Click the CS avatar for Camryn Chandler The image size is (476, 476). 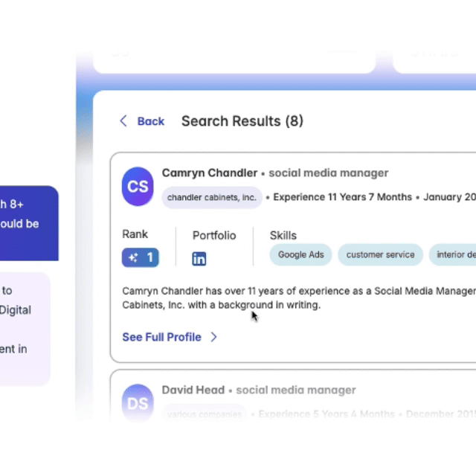[x=138, y=187]
